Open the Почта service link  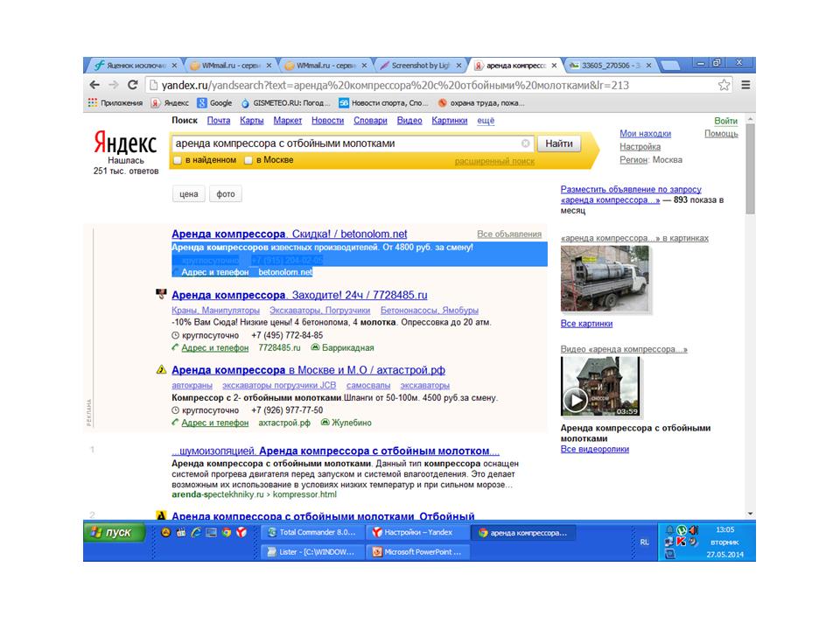[219, 121]
